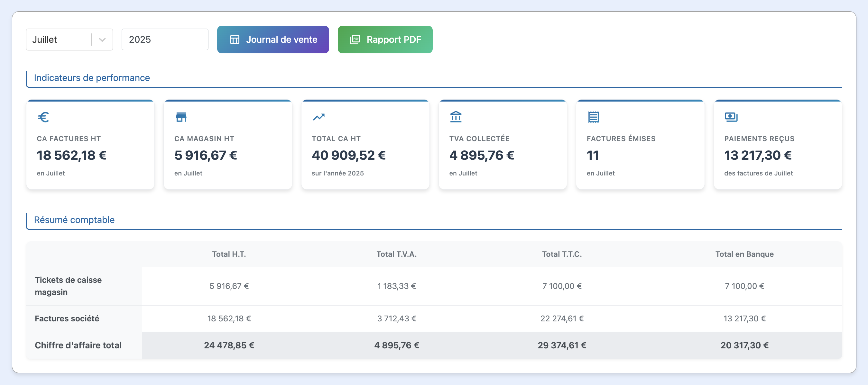Click the Tickets de caisse magasin row label

pyautogui.click(x=68, y=286)
